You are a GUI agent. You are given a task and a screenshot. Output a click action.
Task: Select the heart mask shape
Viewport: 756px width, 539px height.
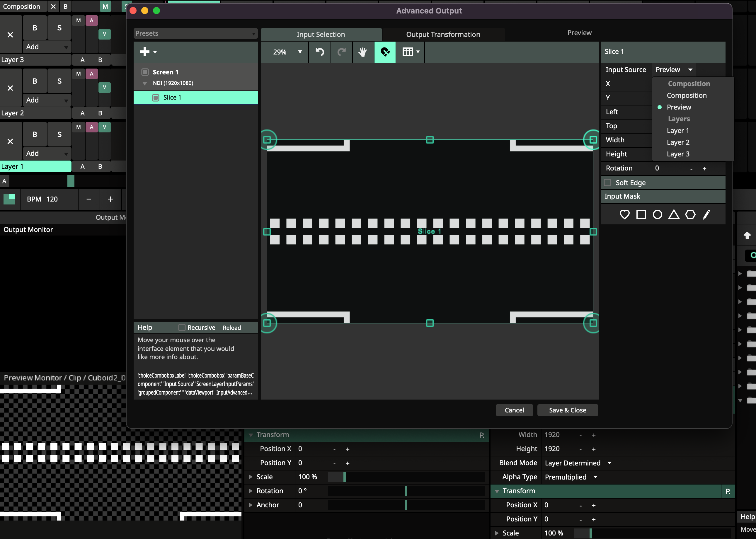tap(624, 215)
